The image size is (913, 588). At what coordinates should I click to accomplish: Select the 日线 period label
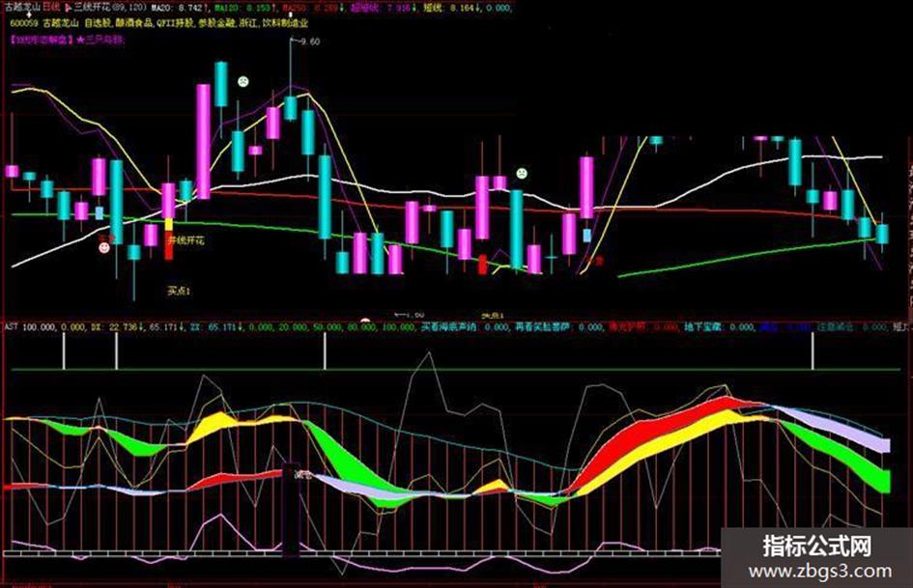point(52,8)
